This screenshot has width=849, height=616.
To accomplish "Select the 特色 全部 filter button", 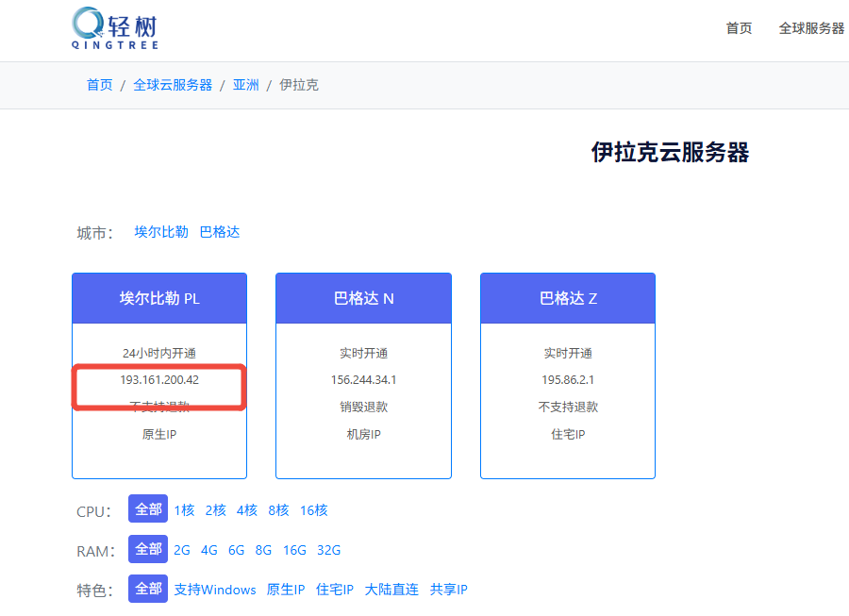I will tap(148, 589).
